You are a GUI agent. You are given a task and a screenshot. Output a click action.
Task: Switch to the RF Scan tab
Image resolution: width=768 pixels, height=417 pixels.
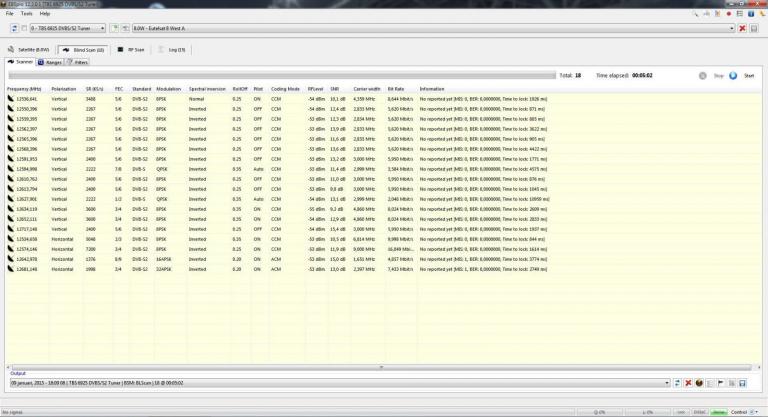(133, 48)
